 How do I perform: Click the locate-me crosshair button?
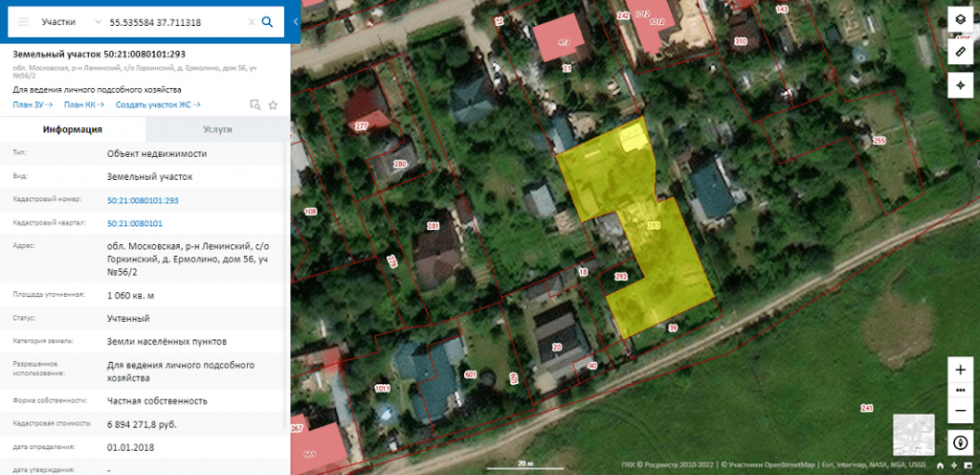tap(960, 84)
